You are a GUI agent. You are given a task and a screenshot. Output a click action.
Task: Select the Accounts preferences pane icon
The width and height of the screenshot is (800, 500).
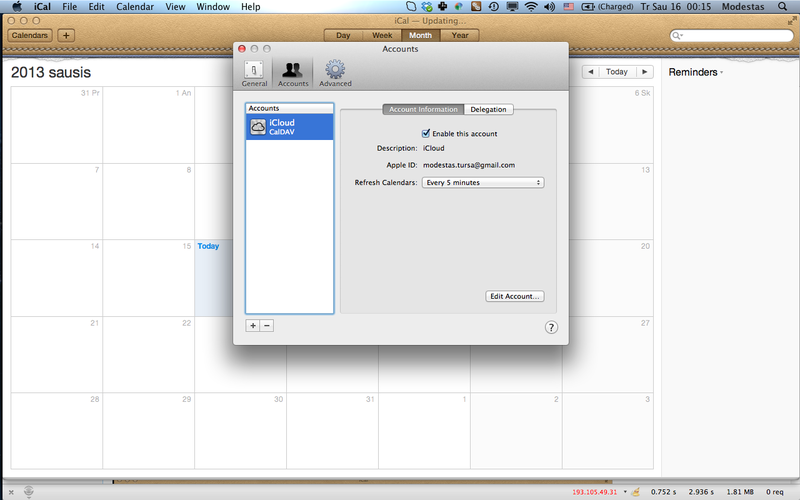293,73
